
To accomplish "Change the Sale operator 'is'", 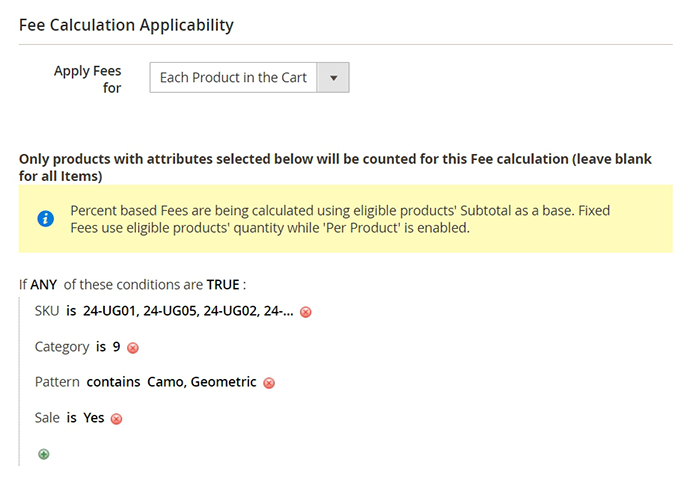I will [x=72, y=418].
